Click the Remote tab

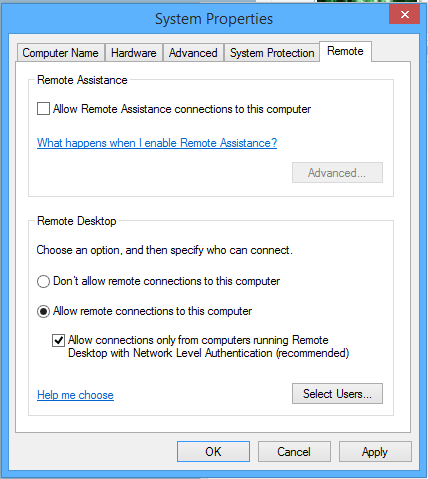pos(345,51)
